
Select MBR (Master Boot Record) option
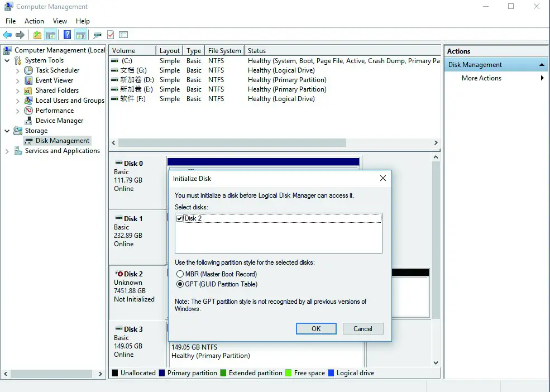[x=180, y=274]
